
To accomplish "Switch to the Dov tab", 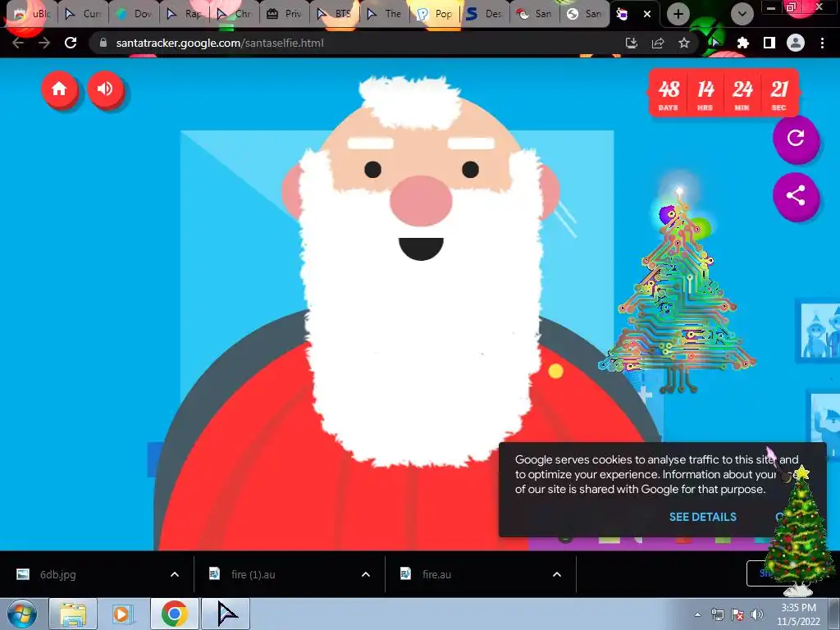I will 133,14.
